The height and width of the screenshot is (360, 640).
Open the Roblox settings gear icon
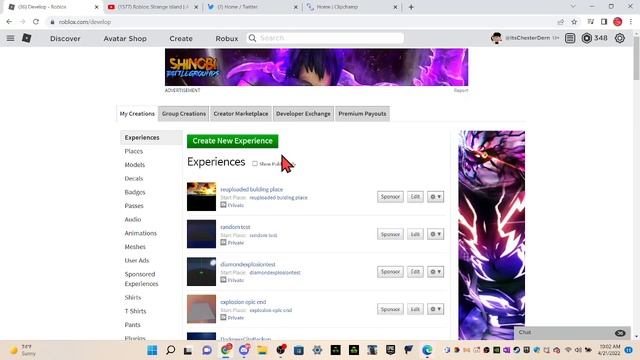click(x=620, y=38)
